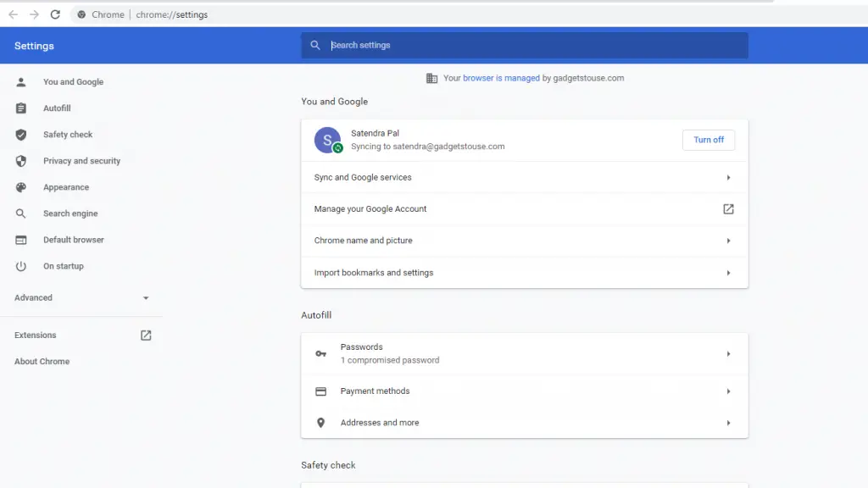
Task: Open Payment methods row arrow
Action: click(728, 391)
